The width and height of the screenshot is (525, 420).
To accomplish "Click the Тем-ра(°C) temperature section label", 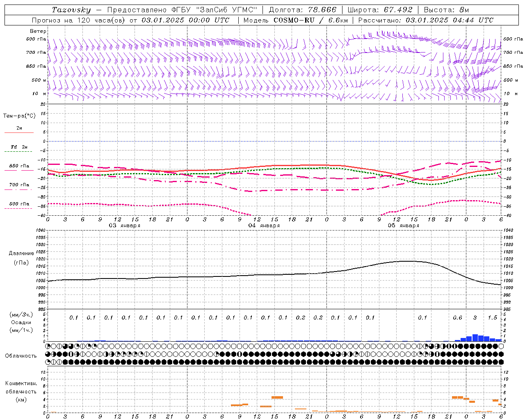I will (19, 116).
